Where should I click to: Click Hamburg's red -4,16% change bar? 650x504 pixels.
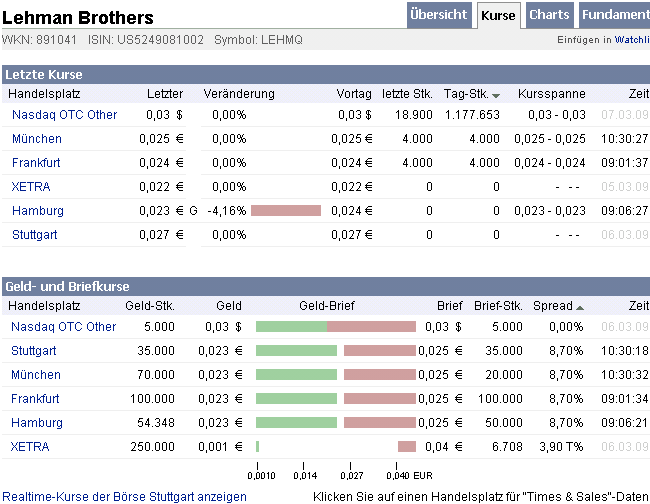[x=286, y=211]
